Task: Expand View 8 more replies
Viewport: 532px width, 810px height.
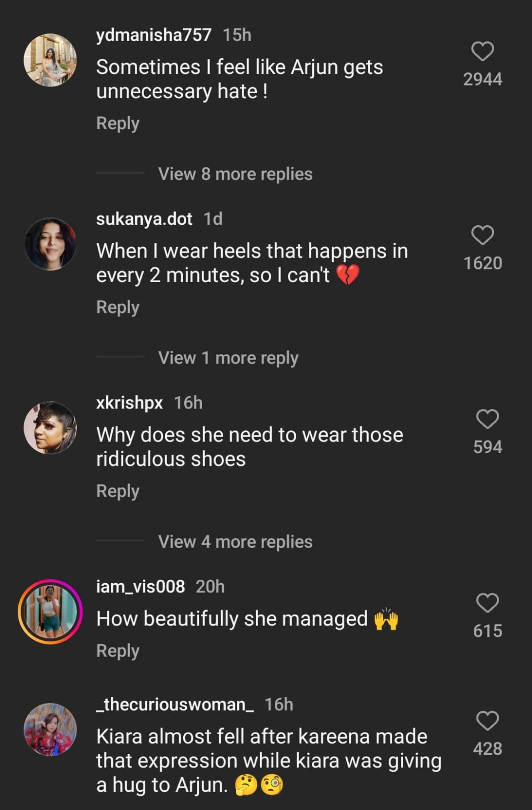Action: coord(235,174)
